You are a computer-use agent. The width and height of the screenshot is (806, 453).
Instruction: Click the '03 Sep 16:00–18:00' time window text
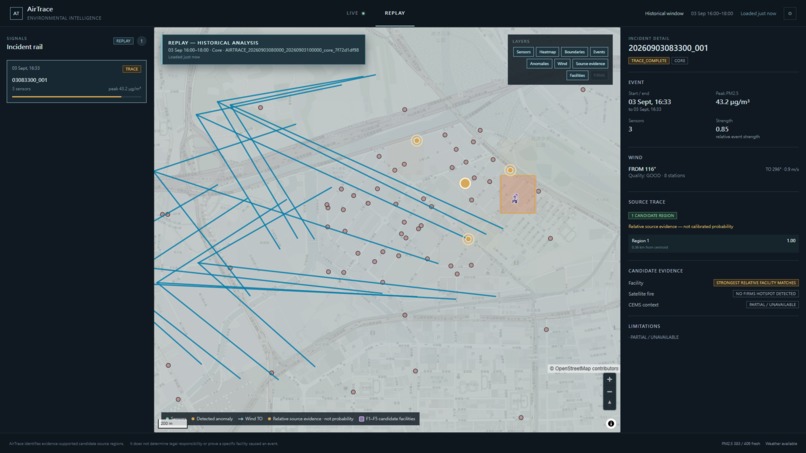711,13
